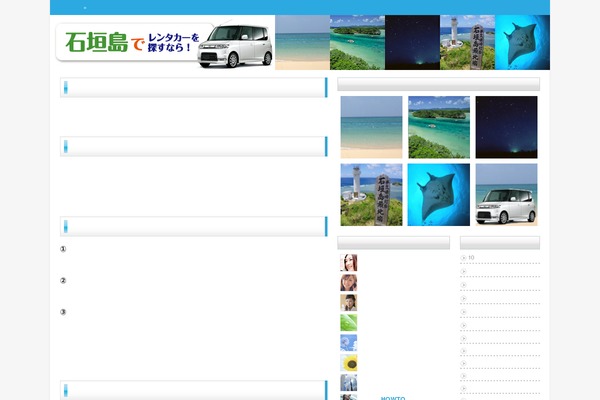Click the white car image in header banner

235,46
